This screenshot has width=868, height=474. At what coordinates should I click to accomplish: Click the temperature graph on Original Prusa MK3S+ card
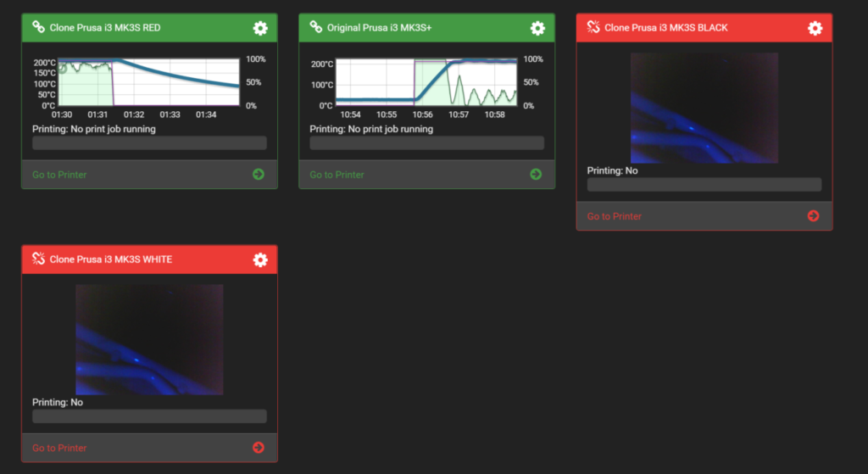426,82
